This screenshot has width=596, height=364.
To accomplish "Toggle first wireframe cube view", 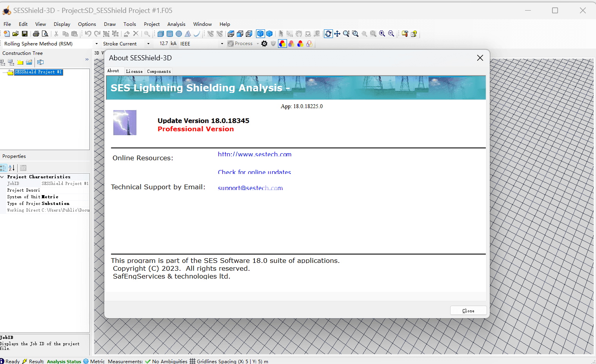I will [x=231, y=34].
